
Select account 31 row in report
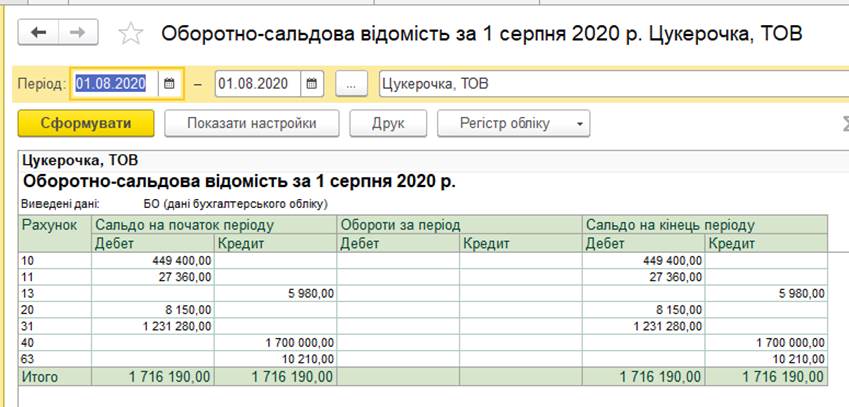(x=27, y=325)
